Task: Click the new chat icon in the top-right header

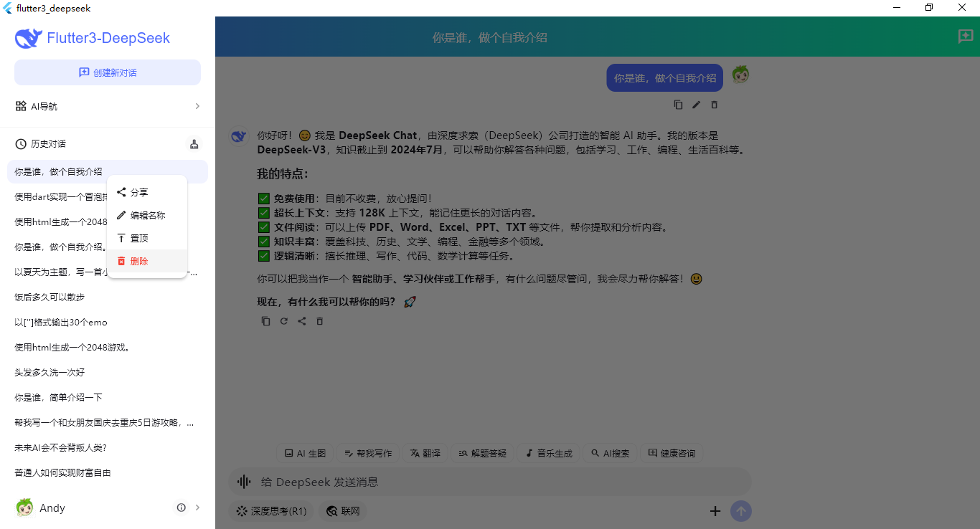Action: [966, 37]
